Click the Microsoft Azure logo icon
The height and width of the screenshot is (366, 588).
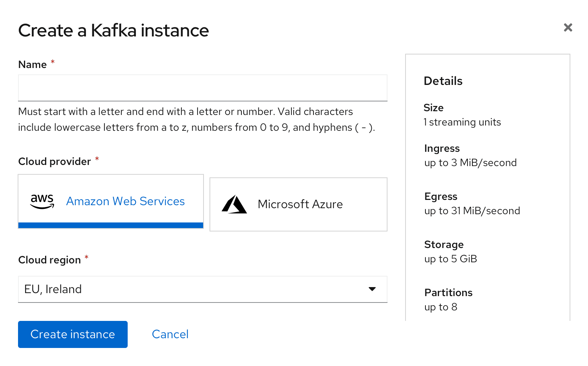coord(234,204)
